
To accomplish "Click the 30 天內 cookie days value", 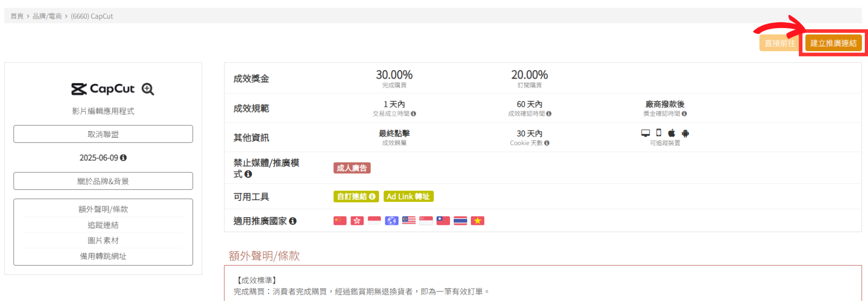I will coord(529,134).
